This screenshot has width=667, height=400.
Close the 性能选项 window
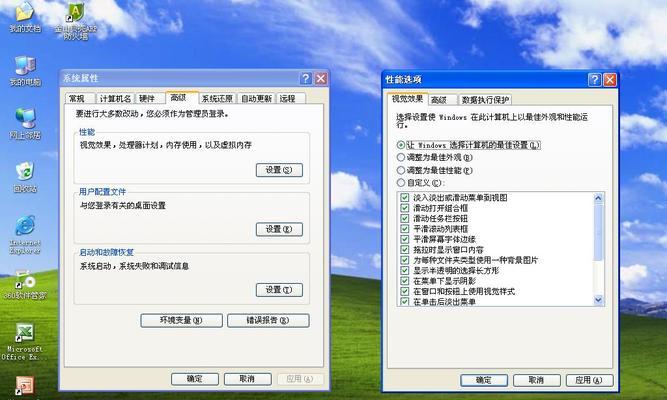click(x=610, y=80)
